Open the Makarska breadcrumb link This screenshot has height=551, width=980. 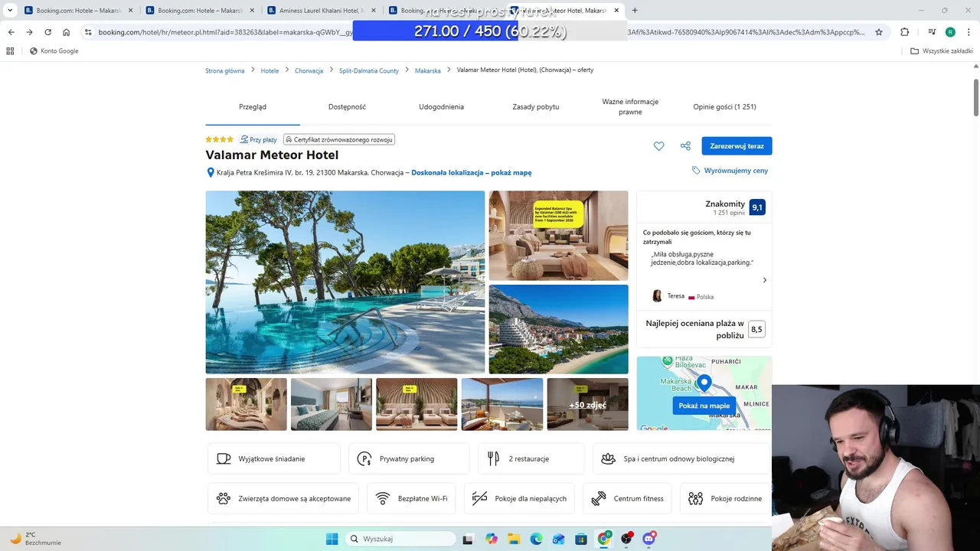click(x=428, y=70)
